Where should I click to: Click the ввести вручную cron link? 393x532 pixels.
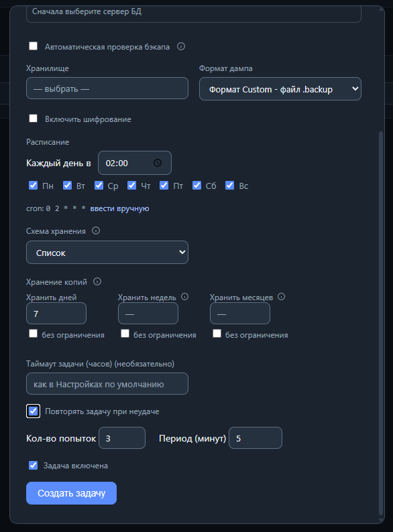tap(119, 208)
